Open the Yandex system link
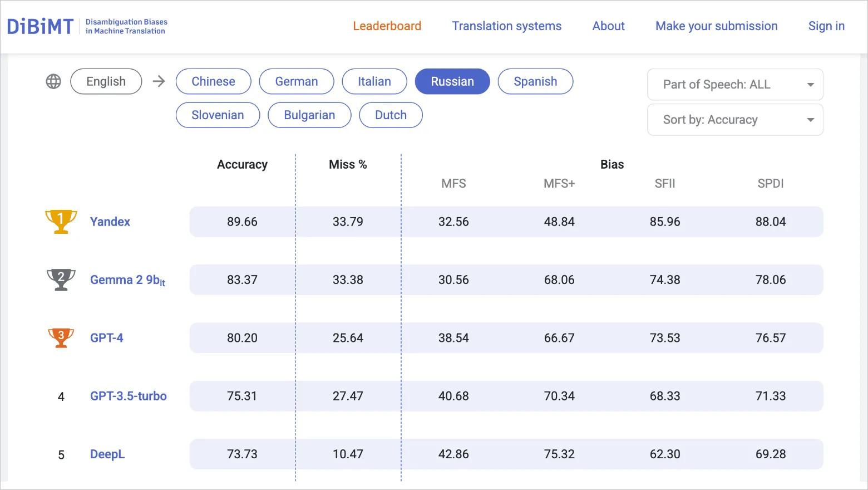This screenshot has height=490, width=868. point(110,222)
